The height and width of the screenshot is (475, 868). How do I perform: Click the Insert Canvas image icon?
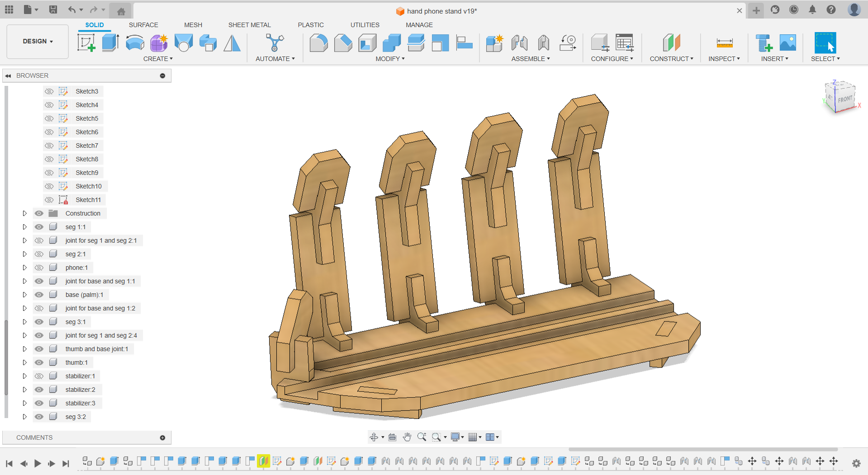pos(788,43)
